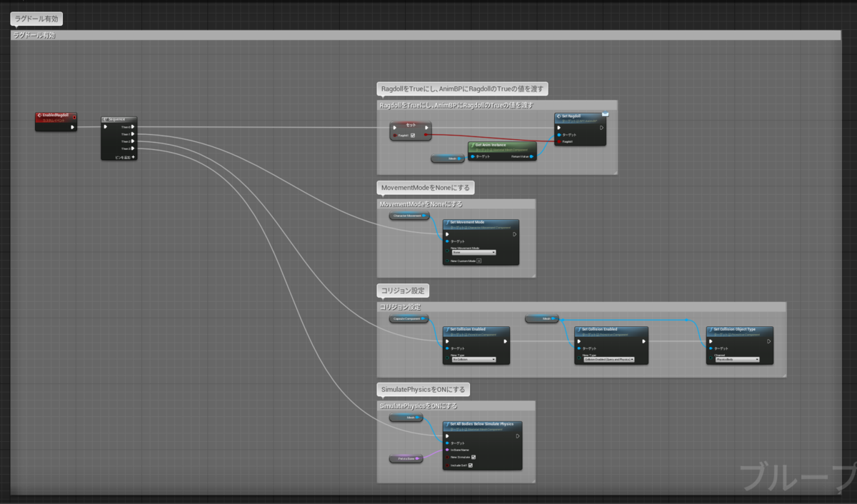The height and width of the screenshot is (504, 857).
Task: Select the Sequence node header
Action: (119, 119)
